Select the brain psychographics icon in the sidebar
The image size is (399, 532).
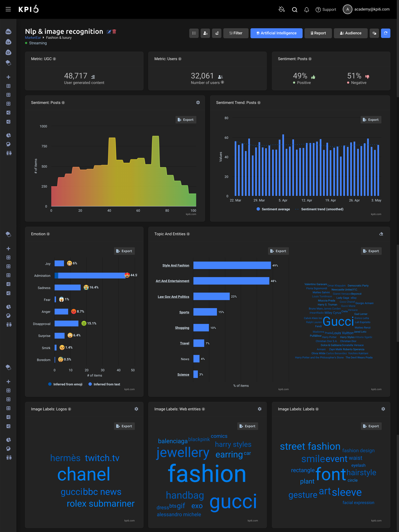pos(8,144)
